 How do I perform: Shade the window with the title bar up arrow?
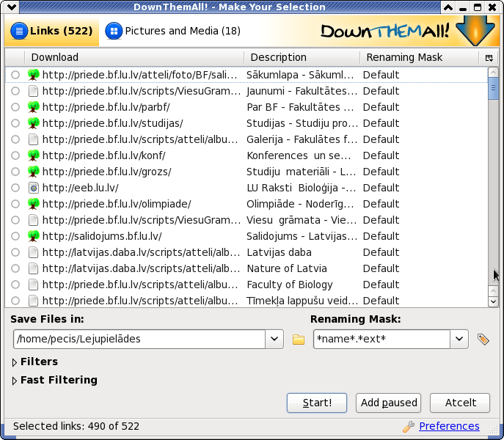point(448,7)
